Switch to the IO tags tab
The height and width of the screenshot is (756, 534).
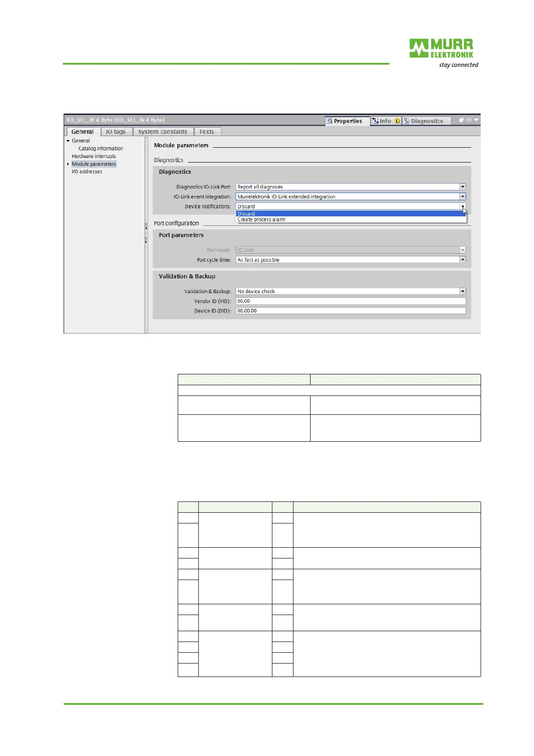(x=116, y=132)
